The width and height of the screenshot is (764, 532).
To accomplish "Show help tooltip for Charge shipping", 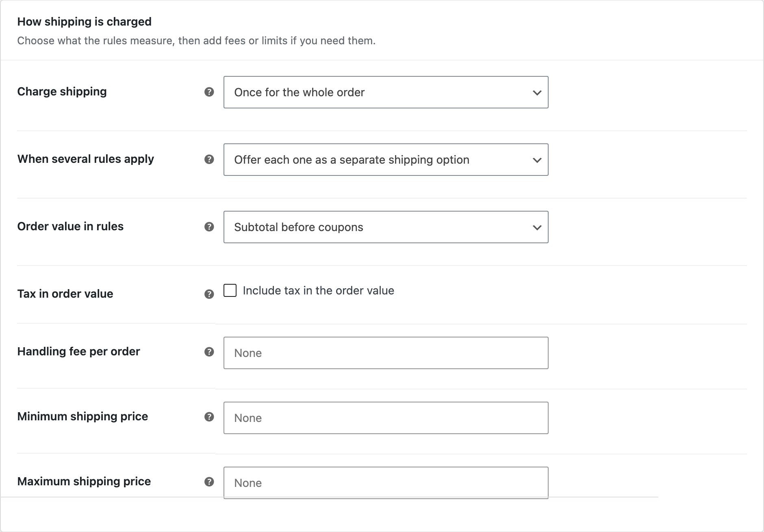I will point(209,92).
